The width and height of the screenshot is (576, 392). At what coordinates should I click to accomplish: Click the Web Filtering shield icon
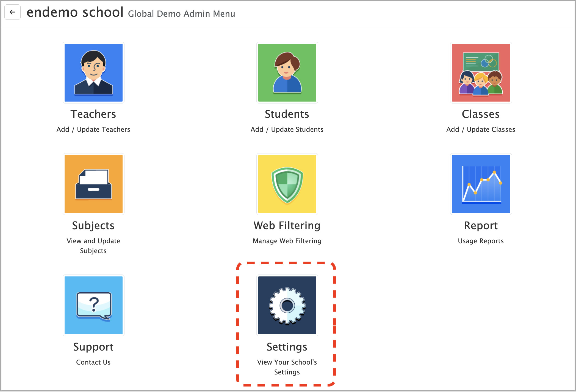(287, 184)
